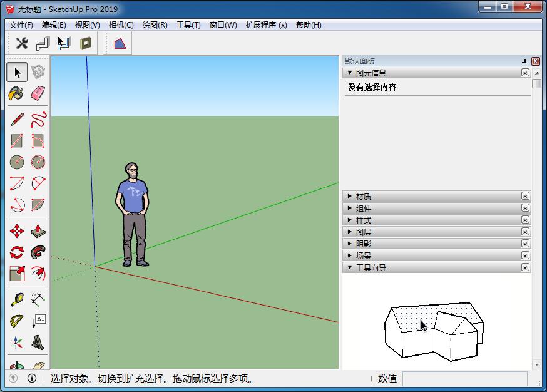Viewport: 547px width, 392px height.
Task: Expand the 材质 panel
Action: coord(350,196)
